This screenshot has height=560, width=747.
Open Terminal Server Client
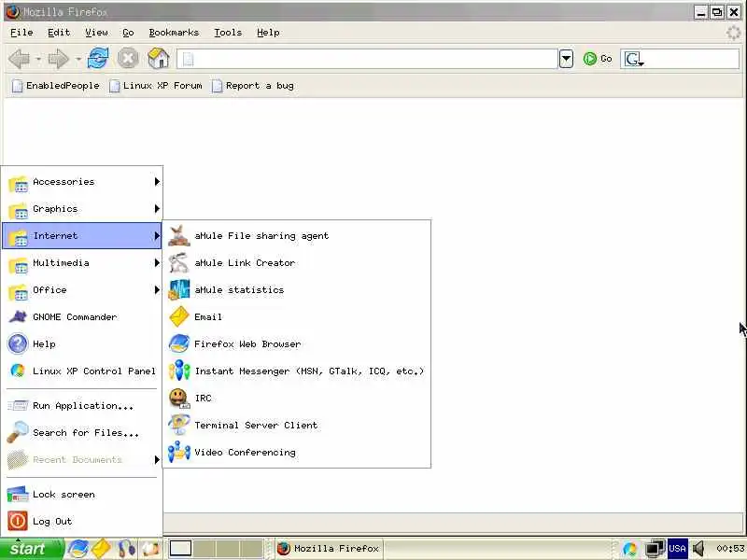point(297,426)
